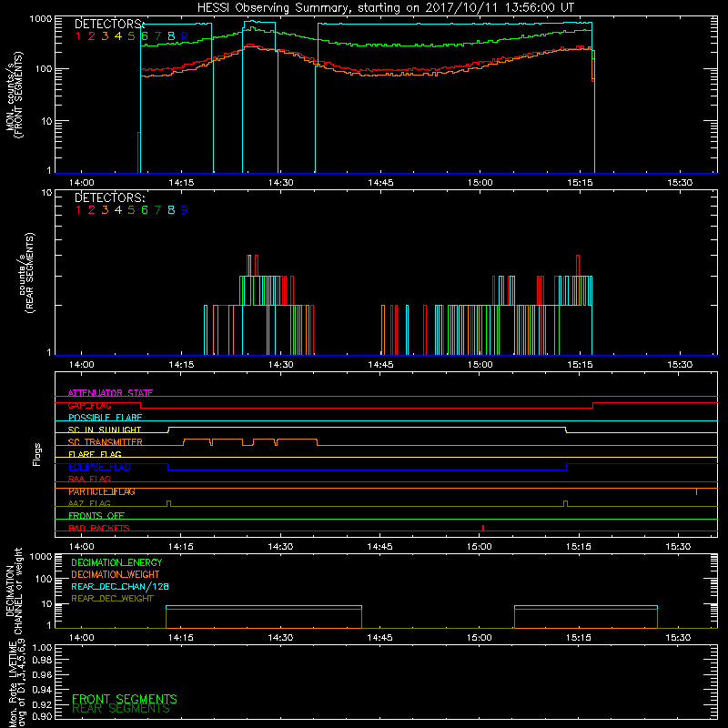The image size is (728, 728).
Task: Click the red BAD_PACKETS tick near 15:00
Action: point(483,528)
